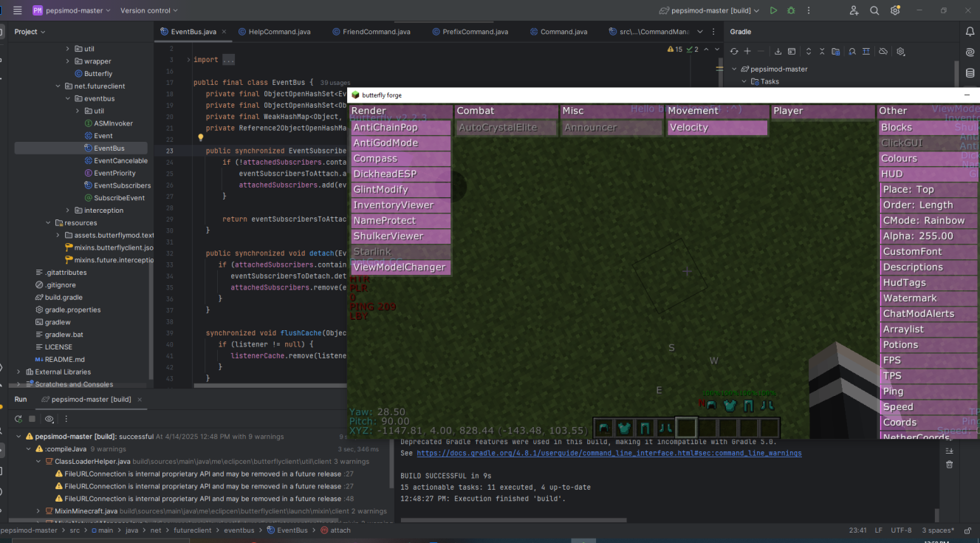Image resolution: width=980 pixels, height=543 pixels.
Task: Open the pepsimod-master project dropdown
Action: 72,10
